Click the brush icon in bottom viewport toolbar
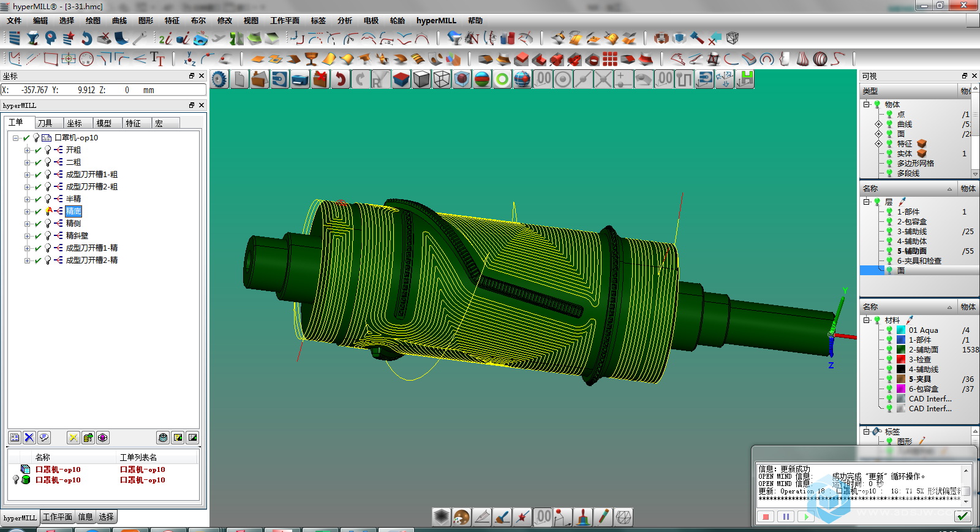 pyautogui.click(x=502, y=517)
